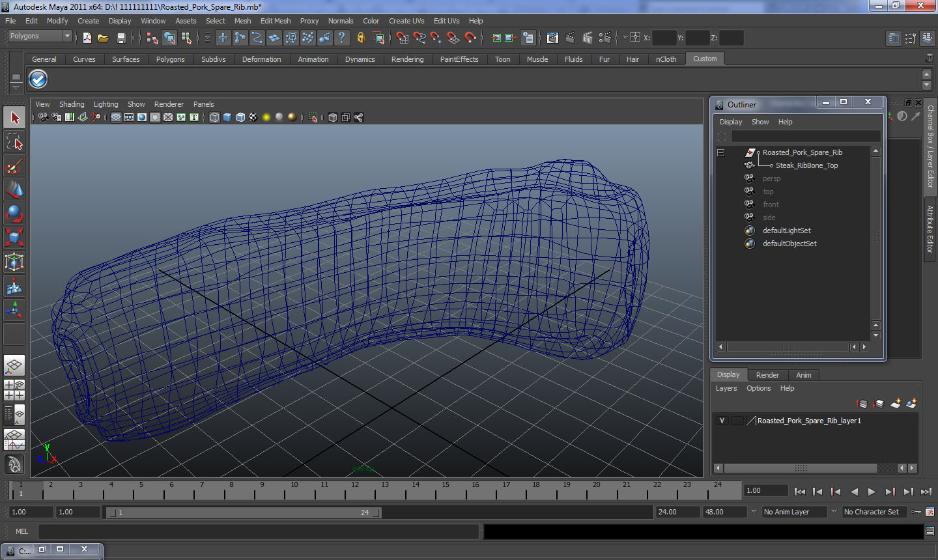Click the Save Scene floppy icon
Viewport: 938px width, 560px height.
point(121,38)
